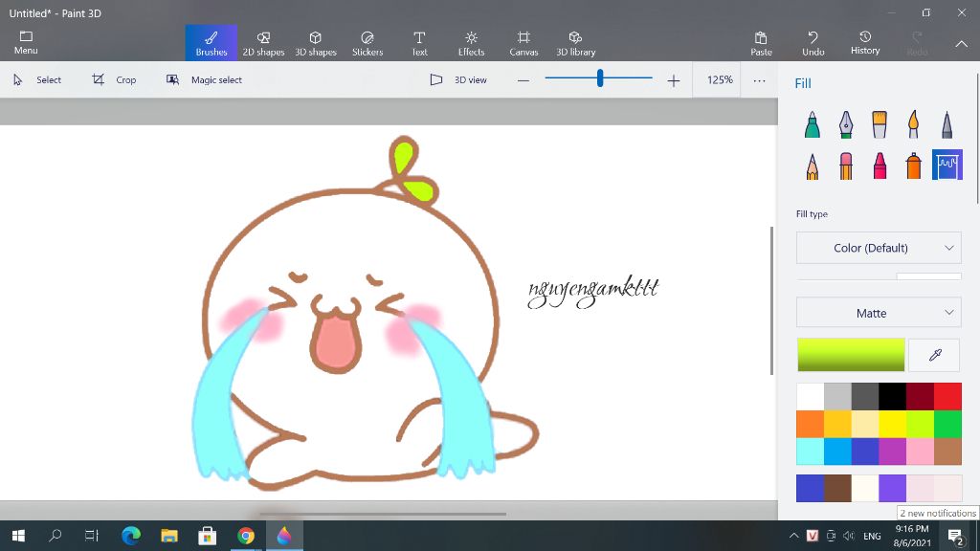Open the notification center
Screen dimensions: 980x551
[x=954, y=536]
